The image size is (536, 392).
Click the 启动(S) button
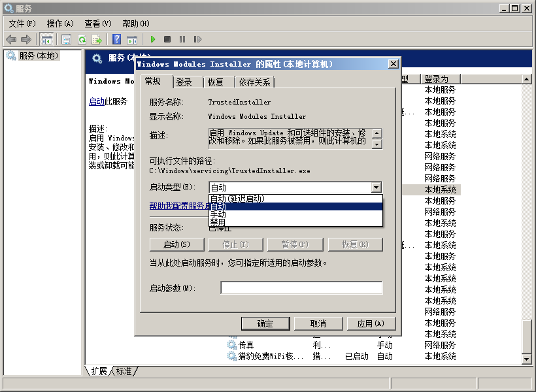point(176,244)
